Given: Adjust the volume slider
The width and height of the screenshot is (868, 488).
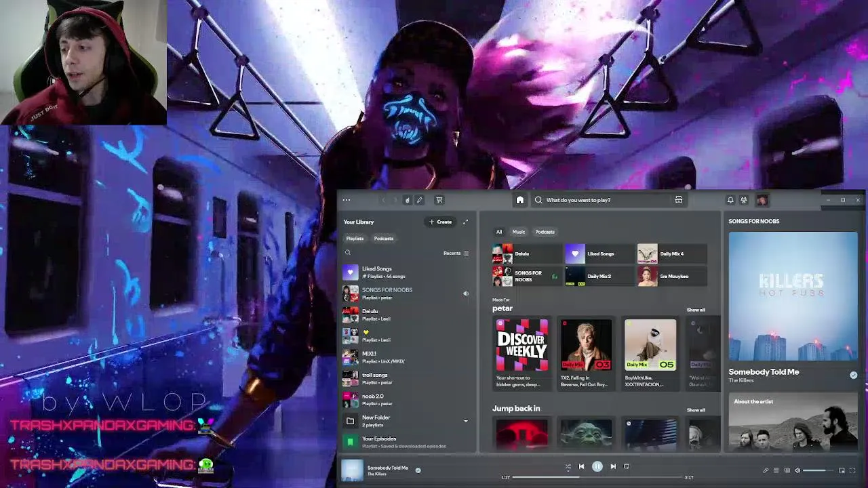Looking at the screenshot, I should pyautogui.click(x=818, y=470).
